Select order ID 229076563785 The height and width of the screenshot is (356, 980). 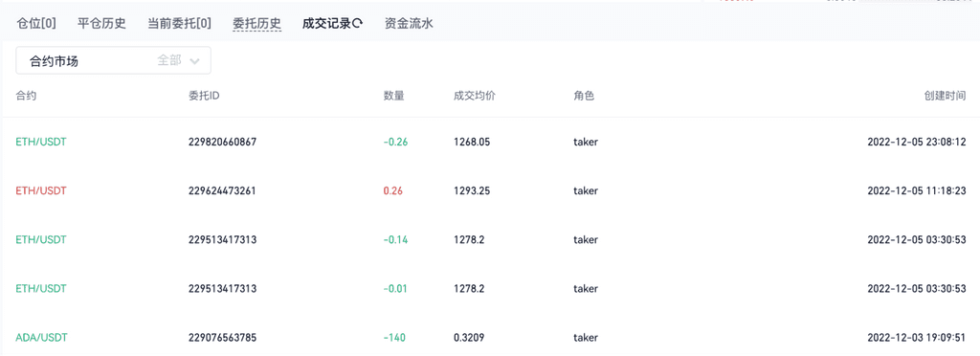tap(222, 338)
